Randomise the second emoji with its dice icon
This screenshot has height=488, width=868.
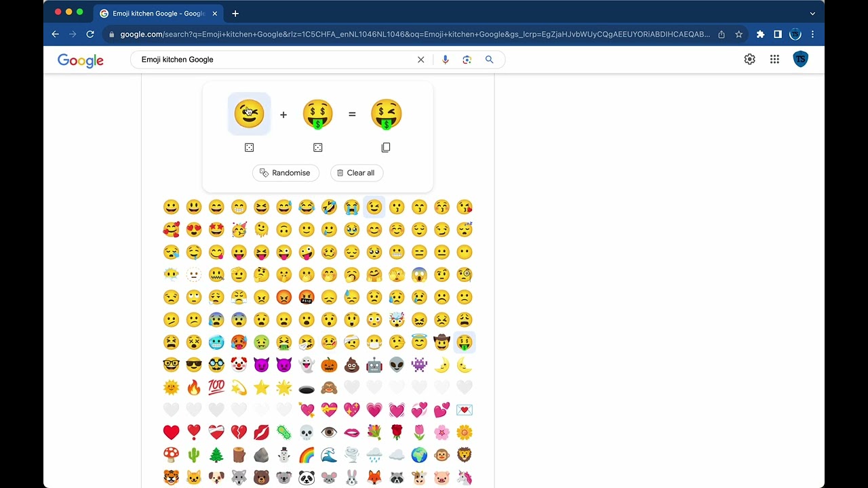pyautogui.click(x=317, y=148)
